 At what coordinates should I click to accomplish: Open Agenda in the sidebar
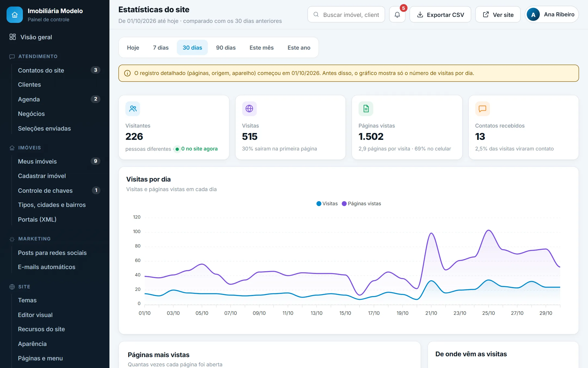click(59, 99)
